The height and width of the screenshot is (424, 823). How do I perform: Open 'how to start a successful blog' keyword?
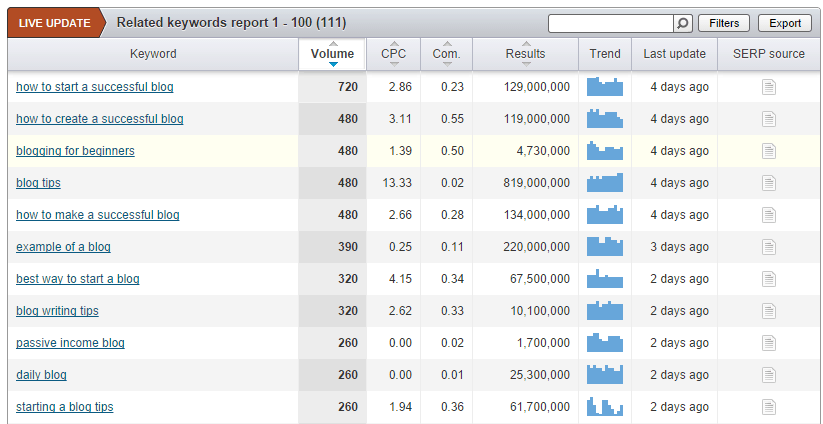tap(94, 87)
